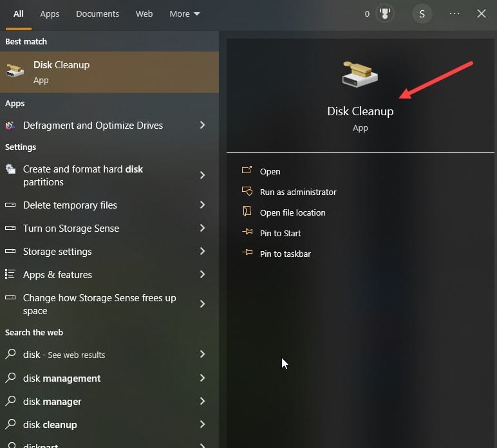Select the disk manager suggestion
This screenshot has width=497, height=448.
click(x=109, y=402)
